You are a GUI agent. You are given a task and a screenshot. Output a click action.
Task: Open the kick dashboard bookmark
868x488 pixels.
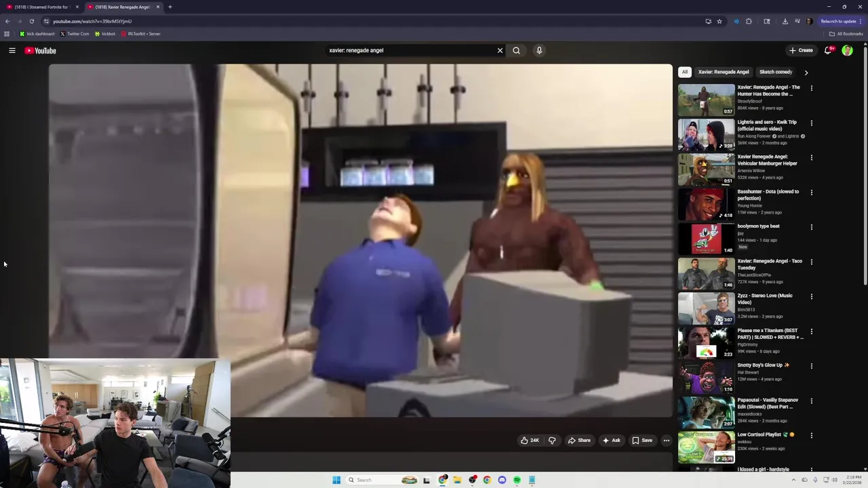[x=37, y=34]
